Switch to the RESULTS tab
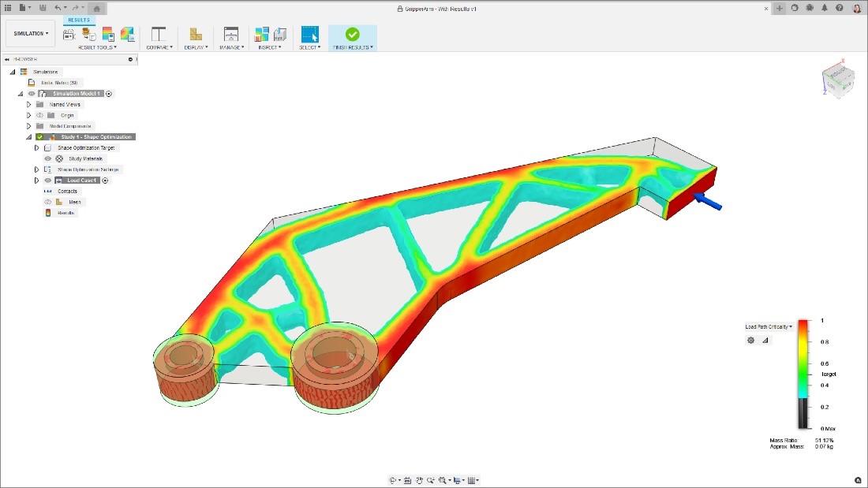 (x=78, y=20)
